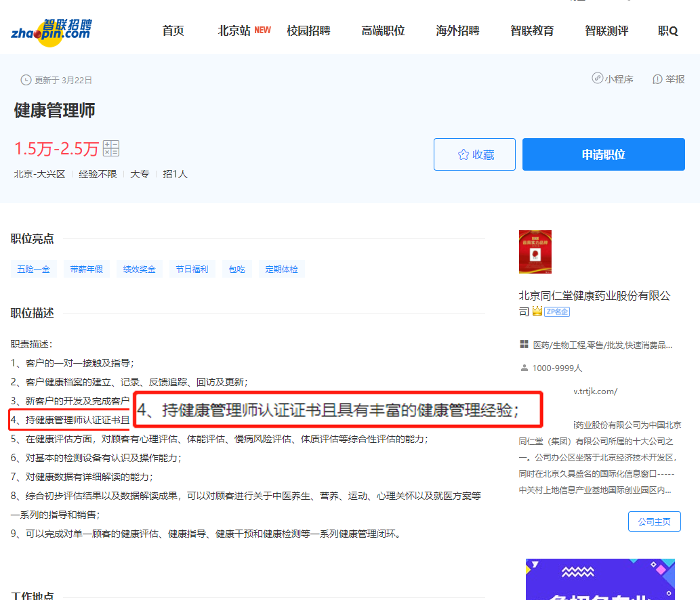Click line 6 对基本的检测设备

tap(96, 458)
